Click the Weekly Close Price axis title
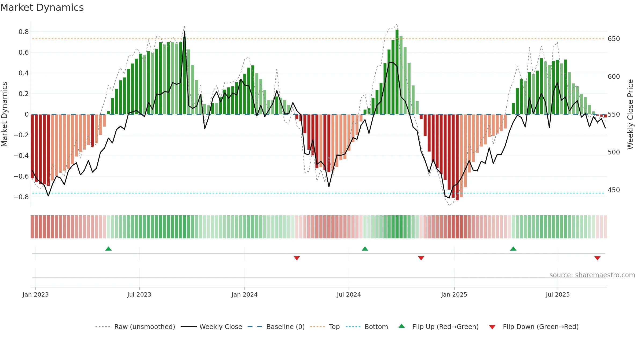The height and width of the screenshot is (362, 644). (x=630, y=114)
